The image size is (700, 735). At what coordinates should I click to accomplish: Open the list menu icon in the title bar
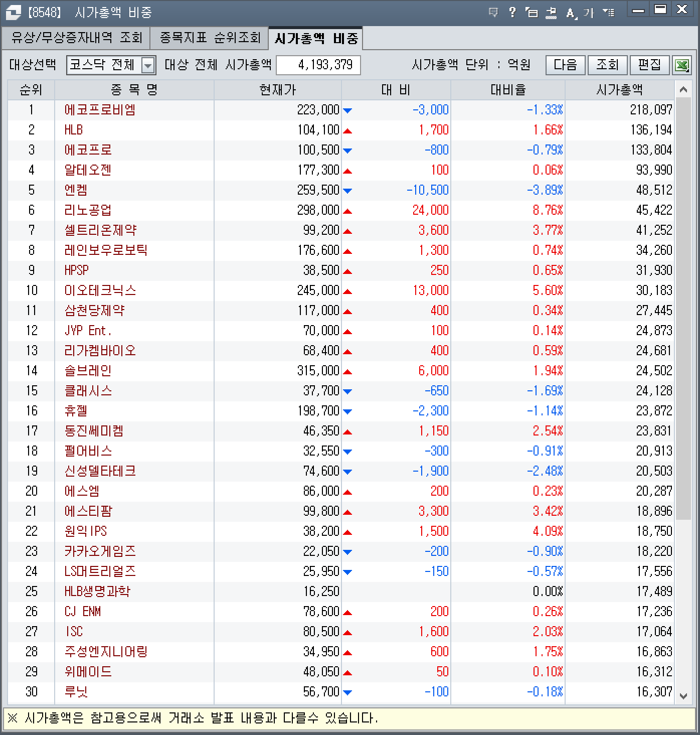(608, 13)
